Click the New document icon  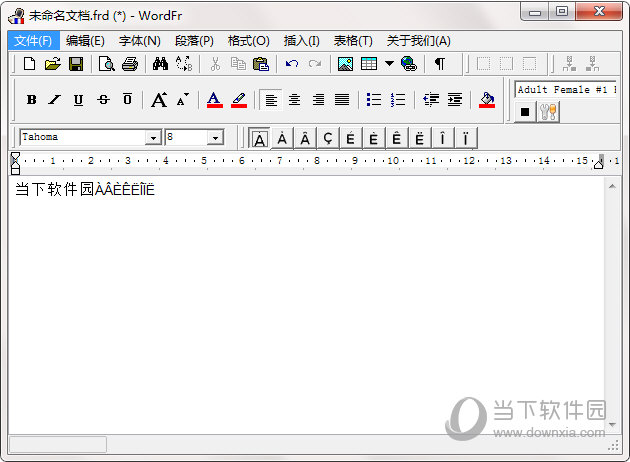pyautogui.click(x=29, y=64)
